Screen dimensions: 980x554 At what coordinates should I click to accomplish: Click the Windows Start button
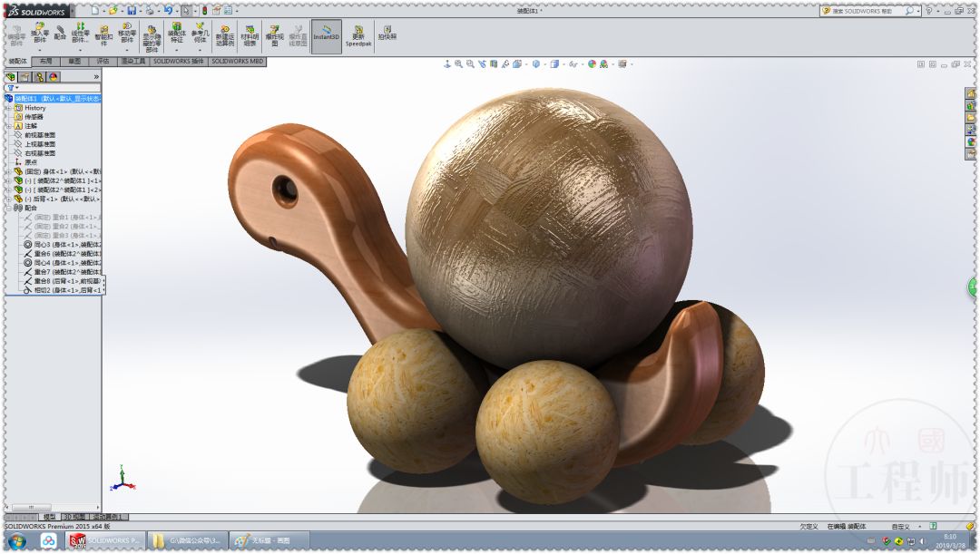point(16,540)
